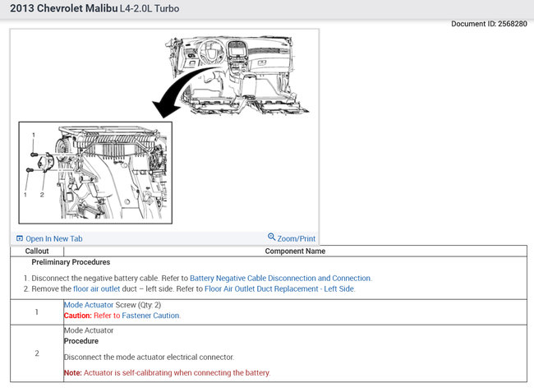Click the floor air outlet link
The image size is (534, 392).
point(97,288)
